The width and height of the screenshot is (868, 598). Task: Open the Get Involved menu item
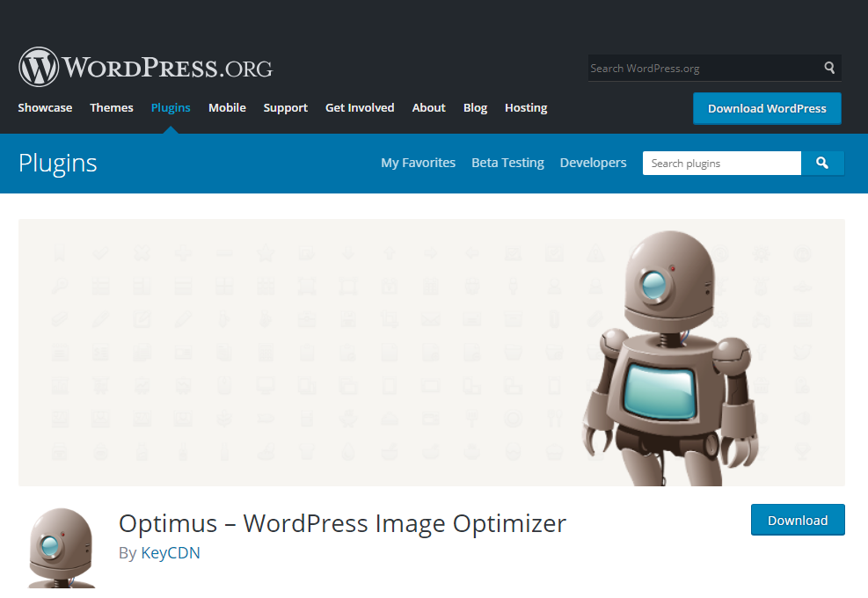pos(360,108)
